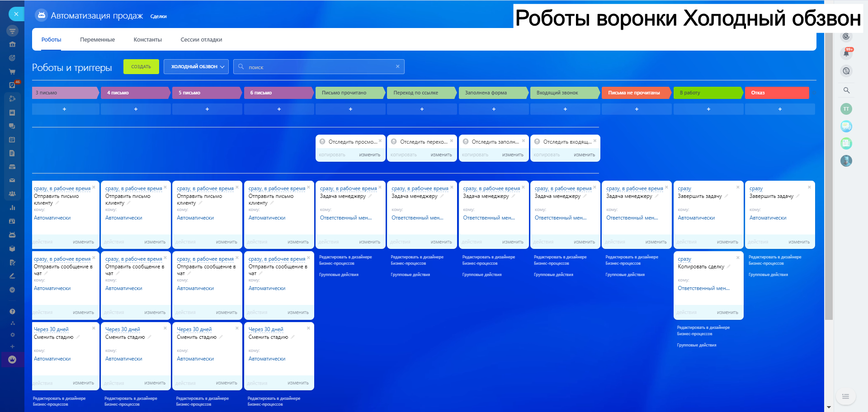Screen dimensions: 868x412
Task: Switch to the Переменные tab
Action: (98, 40)
